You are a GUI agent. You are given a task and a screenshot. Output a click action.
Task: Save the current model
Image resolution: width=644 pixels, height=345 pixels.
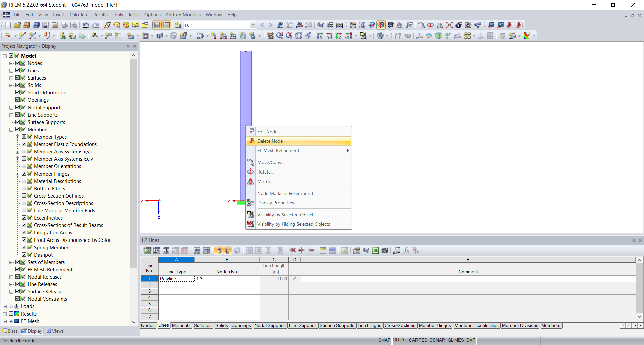(x=46, y=25)
